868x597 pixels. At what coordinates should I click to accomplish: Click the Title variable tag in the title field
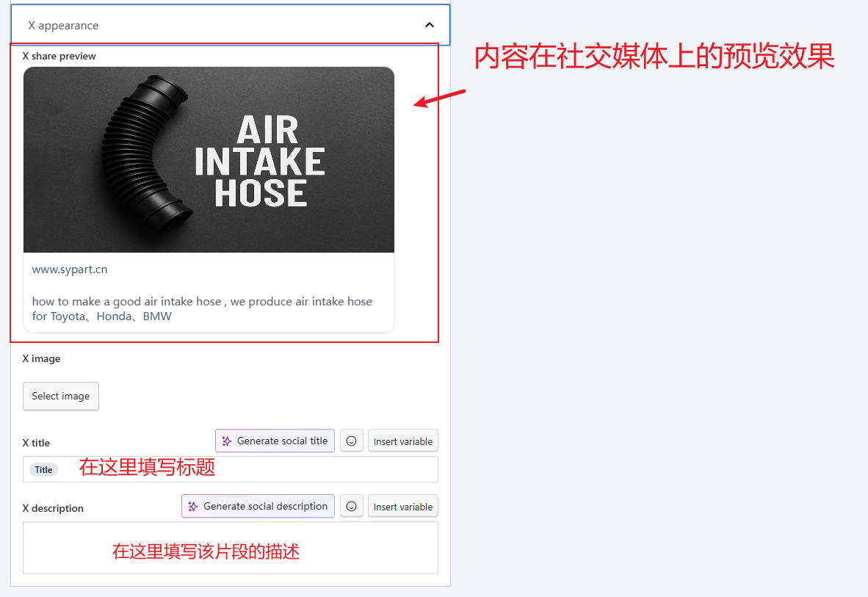pyautogui.click(x=43, y=469)
